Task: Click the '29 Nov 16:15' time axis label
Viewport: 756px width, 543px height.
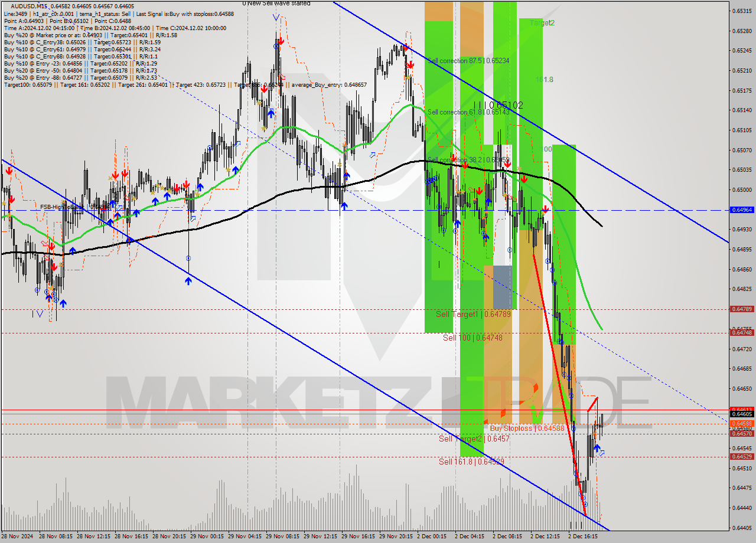Action: [x=359, y=537]
